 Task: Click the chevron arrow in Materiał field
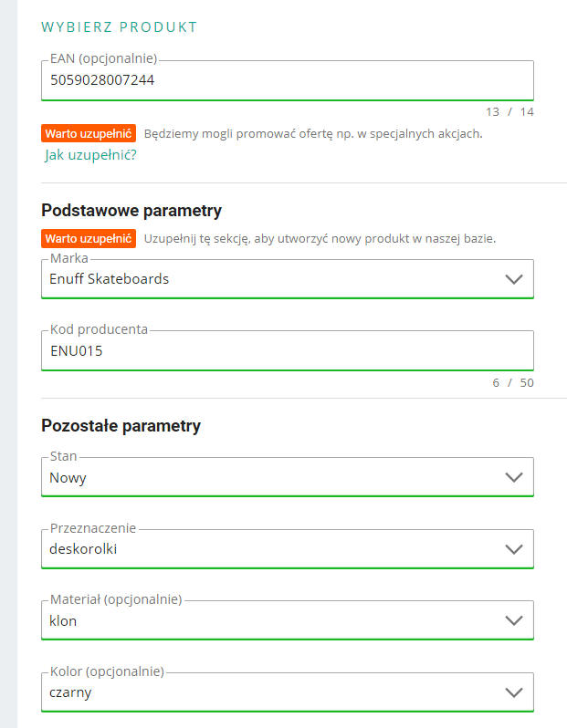pos(514,620)
